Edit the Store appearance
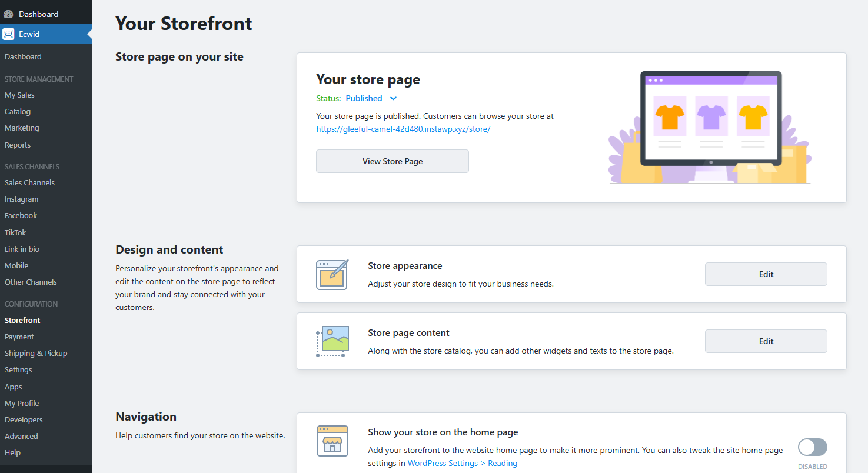This screenshot has width=868, height=473. coord(766,274)
